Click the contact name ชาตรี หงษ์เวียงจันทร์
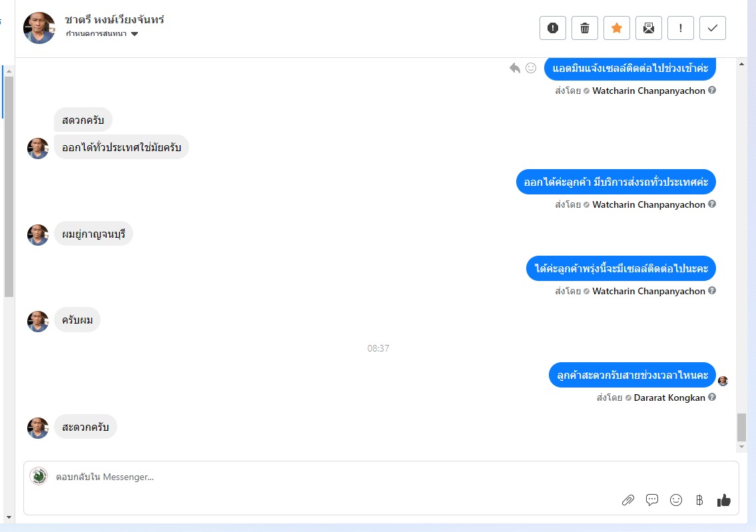756x532 pixels. (x=115, y=20)
